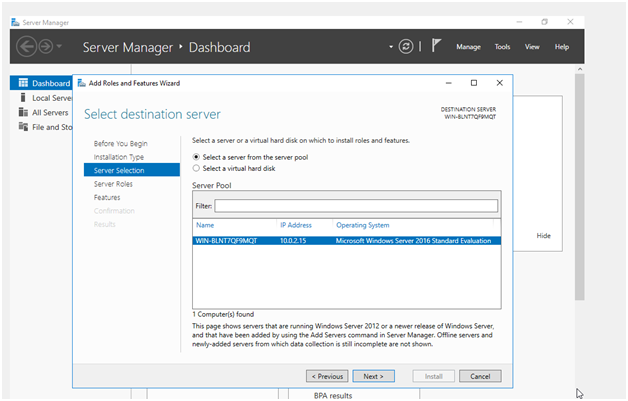Go back with the Server Manager back arrow
The image size is (628, 401).
tap(26, 46)
